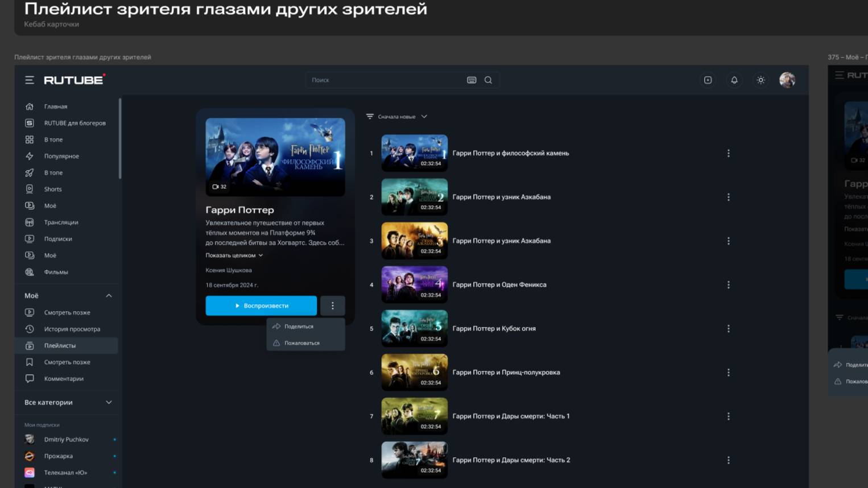Open Смотреть позже under Моё header

click(67, 312)
